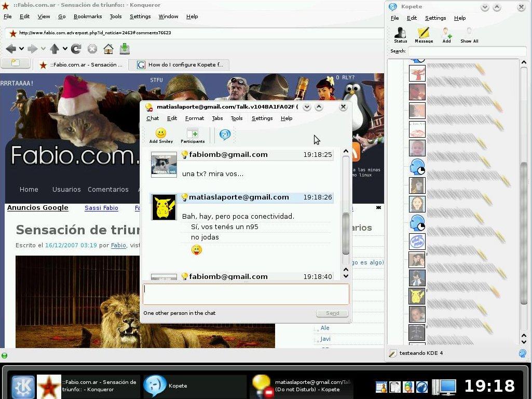Click the Kopete Status toolbar icon

point(400,35)
